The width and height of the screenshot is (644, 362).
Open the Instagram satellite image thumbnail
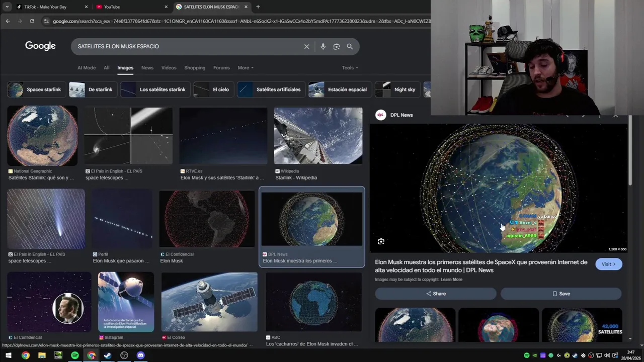pos(126,302)
